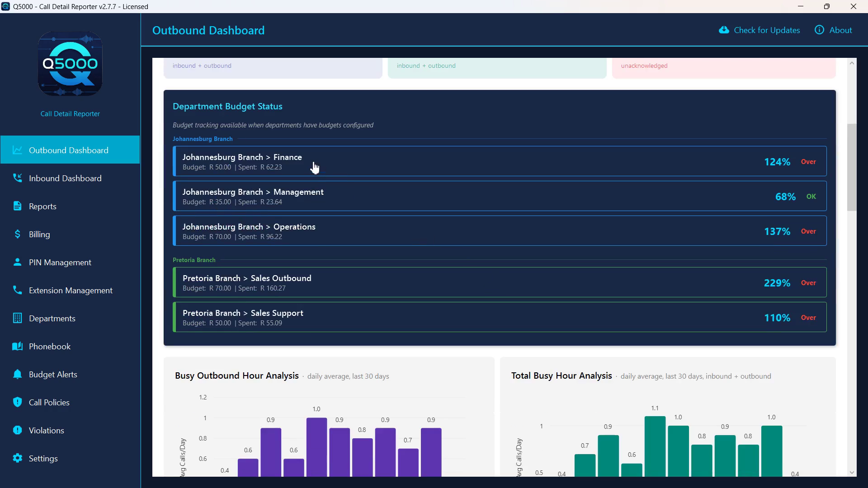Click the OK status on Management row
This screenshot has width=868, height=488.
[811, 197]
